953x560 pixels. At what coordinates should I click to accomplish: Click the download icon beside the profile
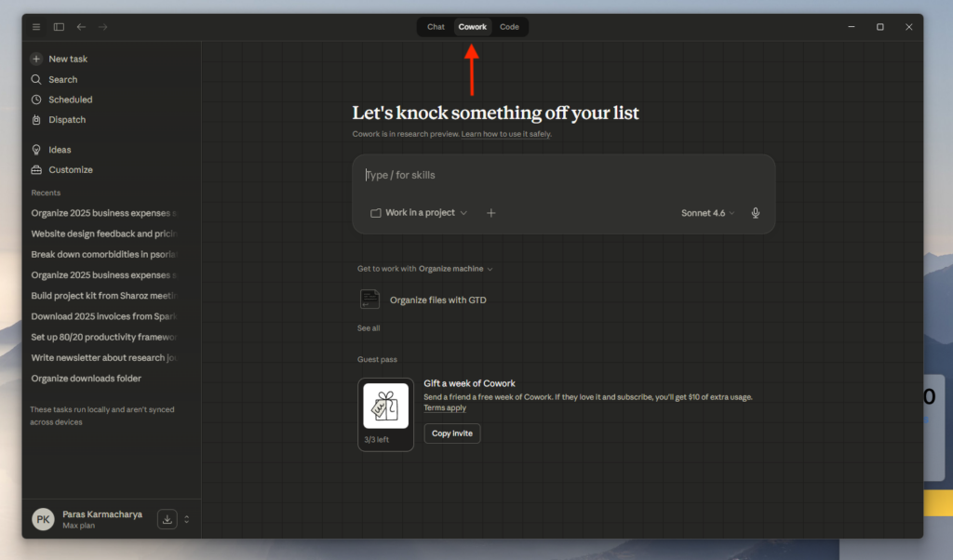coord(168,519)
